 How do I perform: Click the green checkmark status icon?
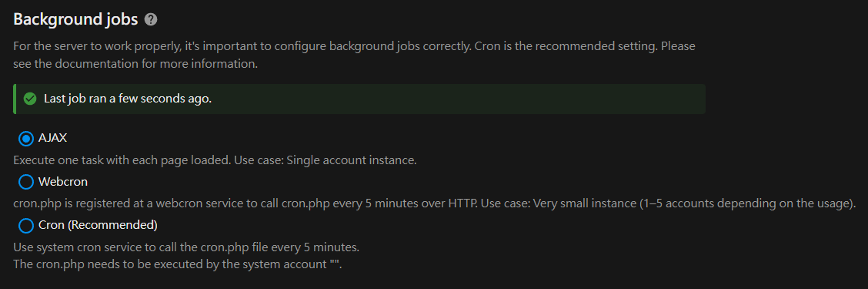click(x=30, y=99)
